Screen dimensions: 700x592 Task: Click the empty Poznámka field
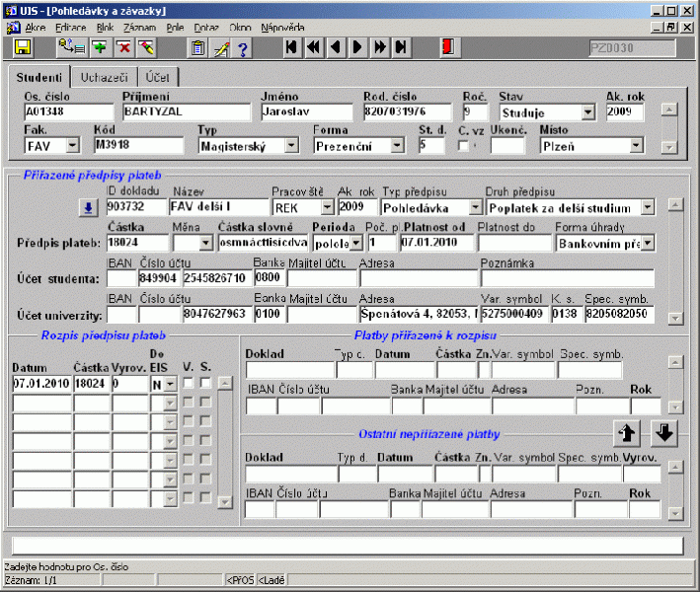[568, 278]
